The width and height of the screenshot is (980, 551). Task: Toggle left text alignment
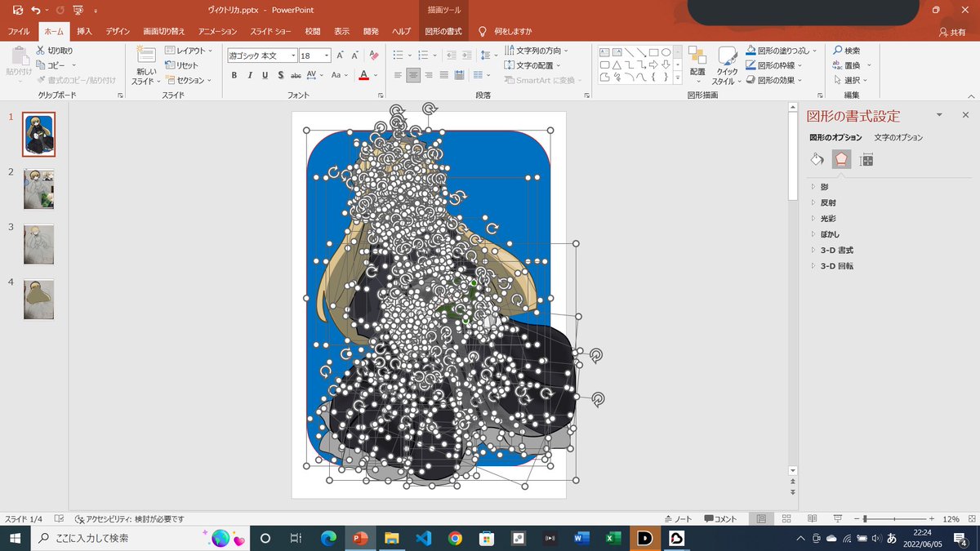click(x=399, y=75)
